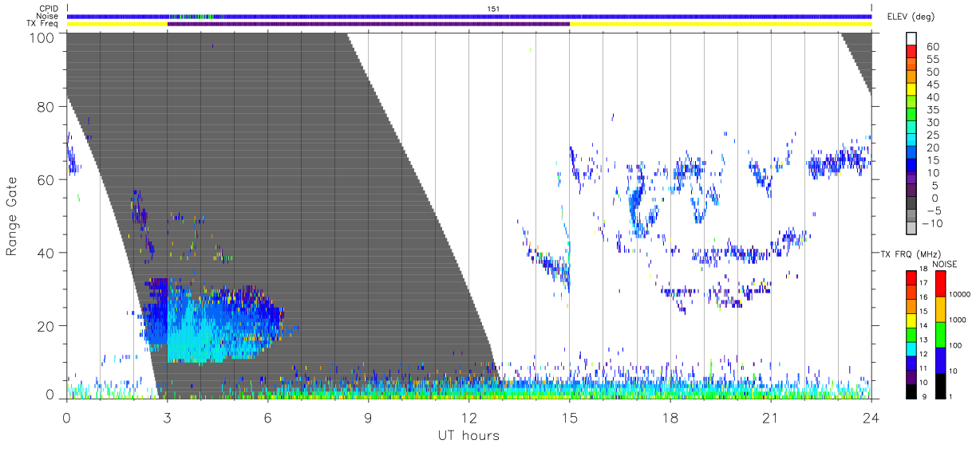980x452 pixels.
Task: Click the white top swatch of elevation colorbar
Action: pyautogui.click(x=911, y=40)
